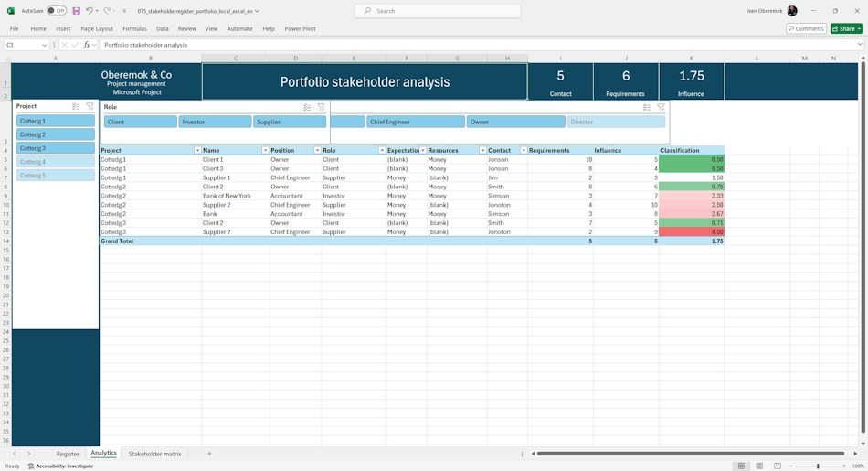Enable multi-select on Role slicer
The height and width of the screenshot is (471, 868).
(x=307, y=108)
